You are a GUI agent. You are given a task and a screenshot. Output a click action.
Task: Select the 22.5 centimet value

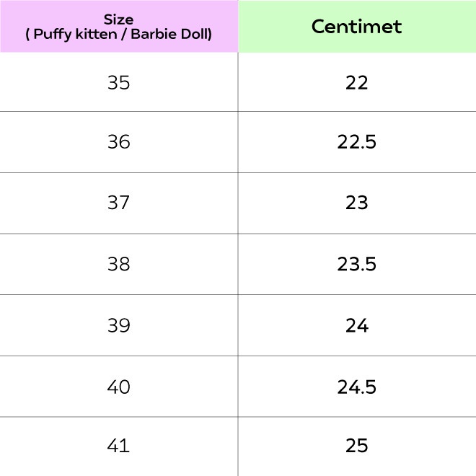click(356, 142)
